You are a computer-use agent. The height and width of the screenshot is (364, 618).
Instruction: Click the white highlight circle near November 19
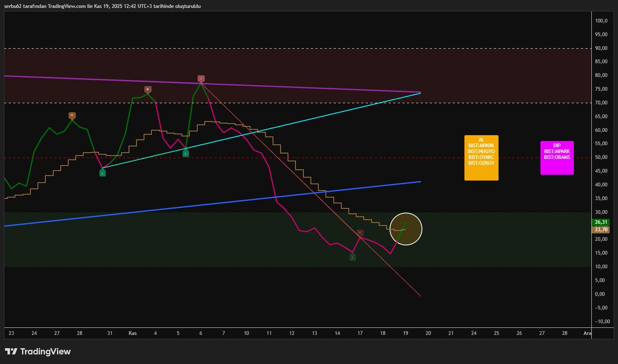(x=406, y=229)
